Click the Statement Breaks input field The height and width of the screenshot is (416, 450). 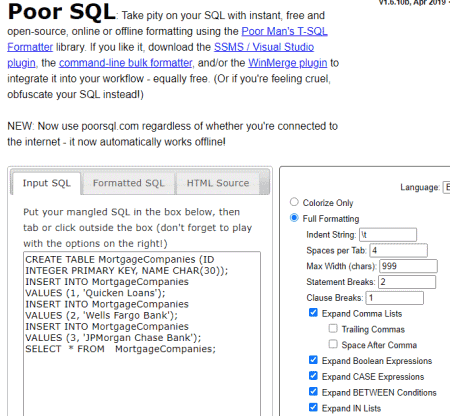click(x=407, y=282)
